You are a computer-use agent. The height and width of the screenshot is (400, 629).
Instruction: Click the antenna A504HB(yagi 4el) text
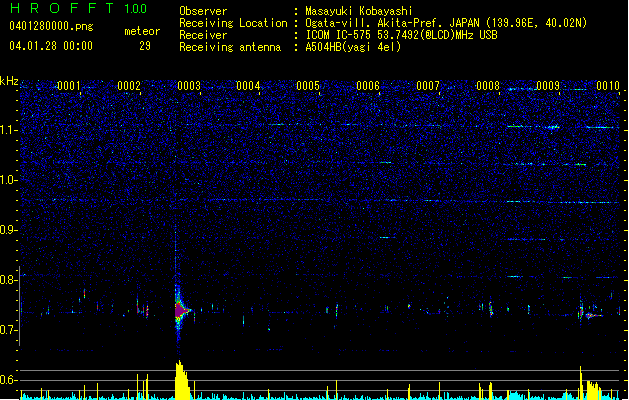coord(353,47)
